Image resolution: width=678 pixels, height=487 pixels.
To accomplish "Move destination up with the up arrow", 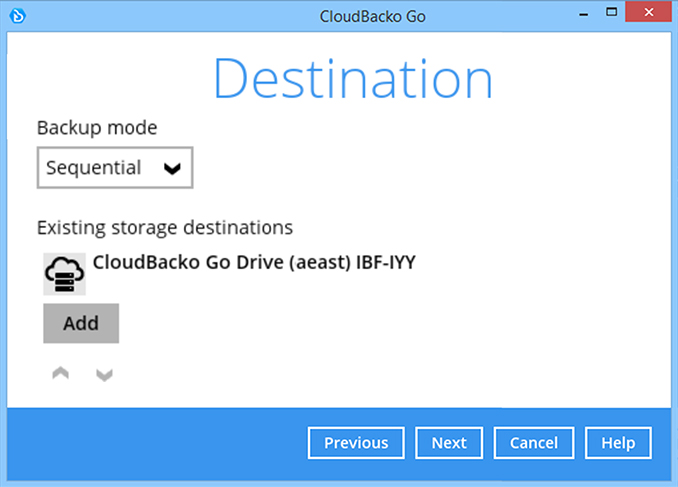I will tap(61, 373).
